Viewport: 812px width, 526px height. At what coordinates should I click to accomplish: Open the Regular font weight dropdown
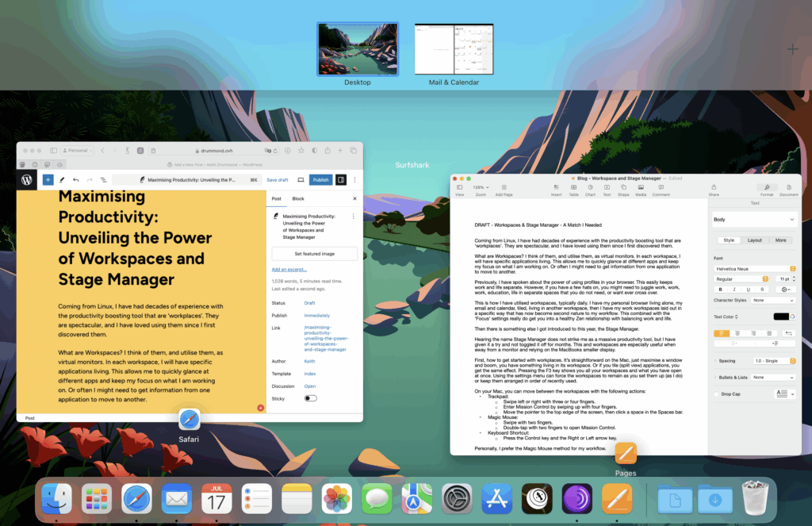(x=741, y=278)
